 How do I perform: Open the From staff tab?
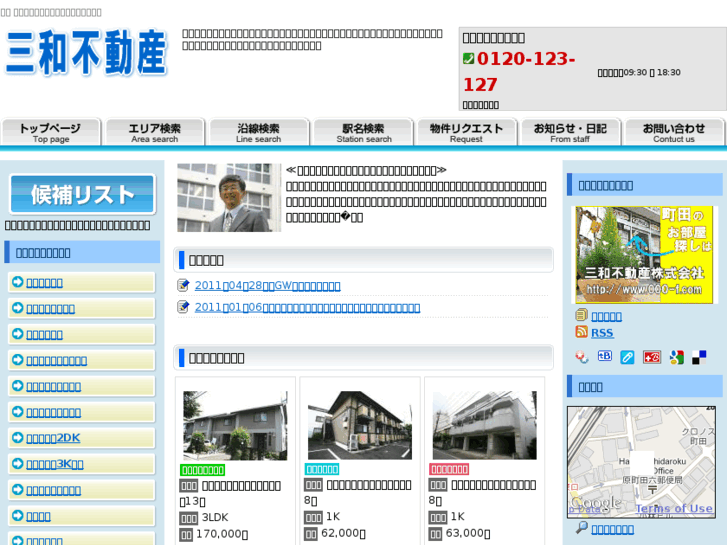(x=571, y=132)
